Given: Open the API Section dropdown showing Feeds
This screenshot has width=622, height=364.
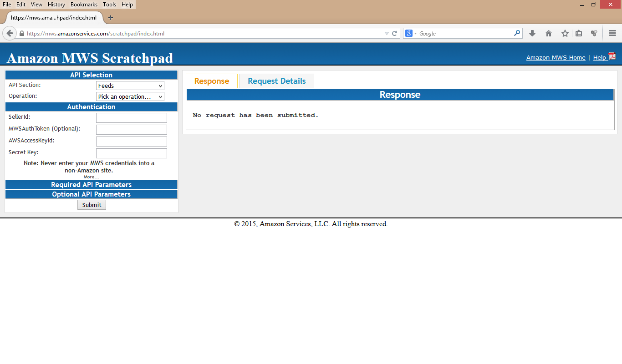Looking at the screenshot, I should tap(130, 86).
